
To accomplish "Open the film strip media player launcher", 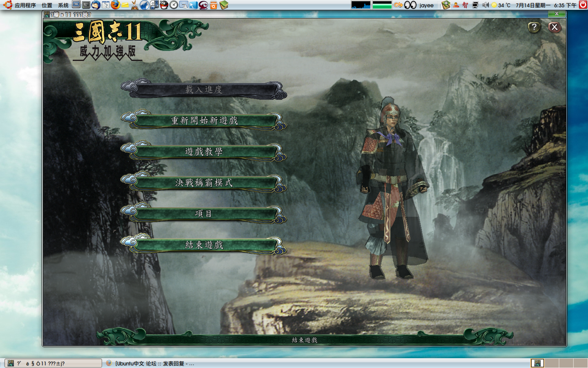I will pyautogui.click(x=154, y=5).
